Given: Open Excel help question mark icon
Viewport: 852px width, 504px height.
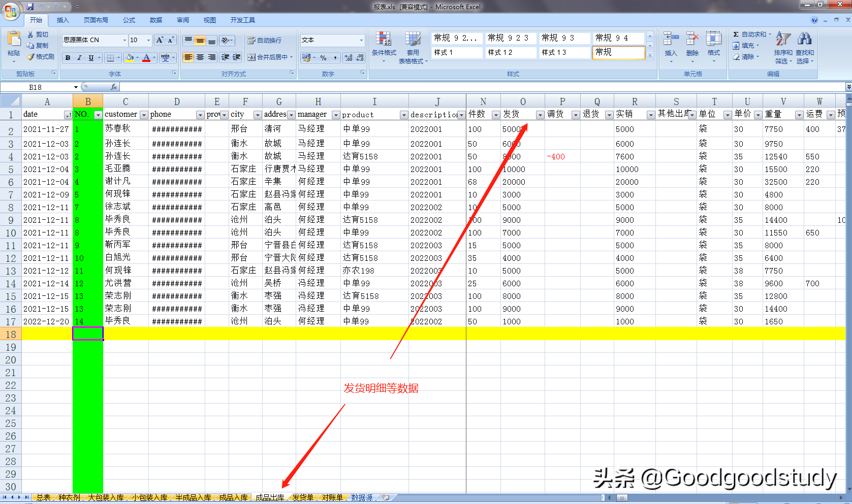Looking at the screenshot, I should tap(814, 20).
